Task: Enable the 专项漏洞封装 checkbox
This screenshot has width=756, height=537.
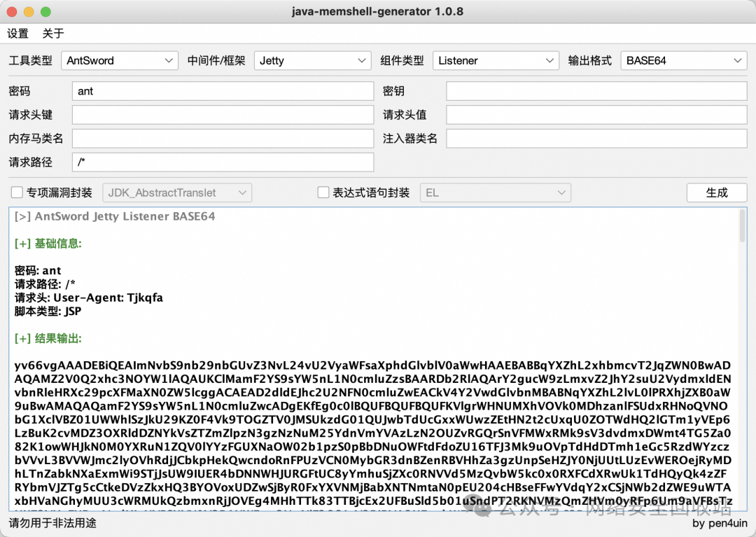Action: click(x=17, y=193)
